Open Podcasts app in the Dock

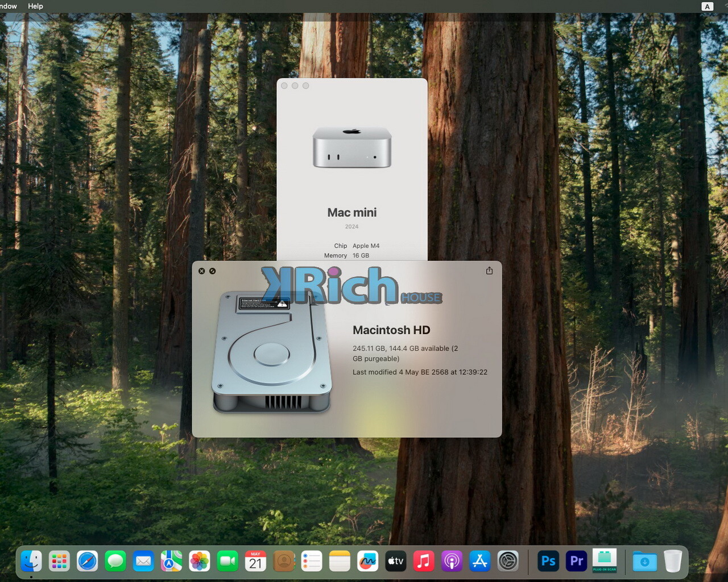452,562
